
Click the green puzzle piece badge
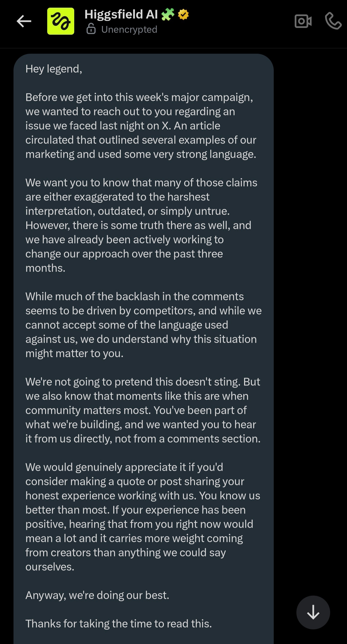point(168,14)
